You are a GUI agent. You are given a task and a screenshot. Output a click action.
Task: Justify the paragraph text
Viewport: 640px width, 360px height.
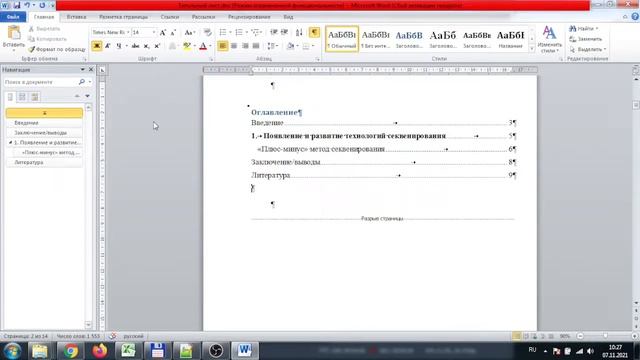point(256,46)
